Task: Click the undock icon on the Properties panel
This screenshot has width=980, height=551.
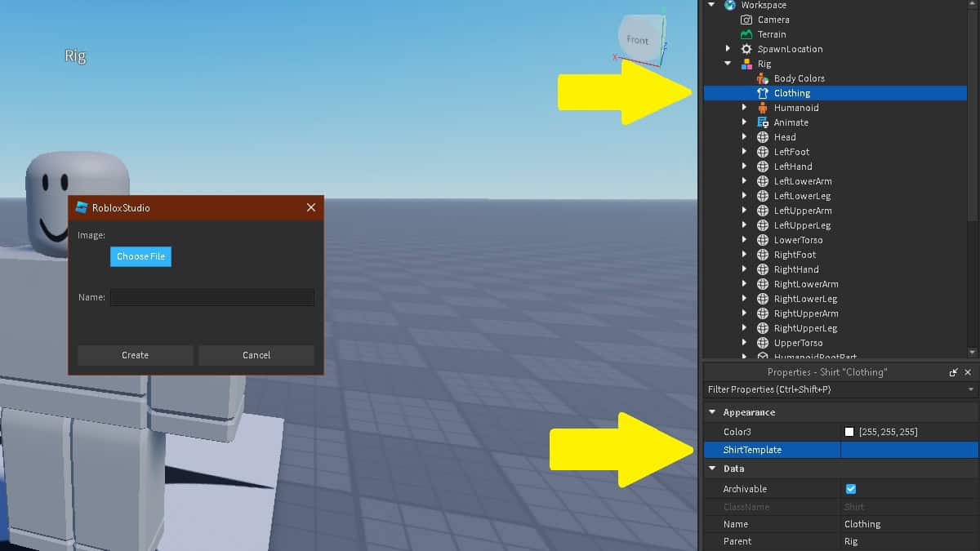Action: tap(954, 372)
